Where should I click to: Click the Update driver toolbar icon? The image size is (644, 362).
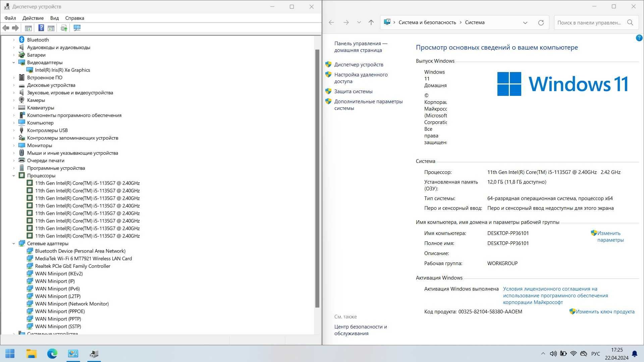pyautogui.click(x=64, y=28)
